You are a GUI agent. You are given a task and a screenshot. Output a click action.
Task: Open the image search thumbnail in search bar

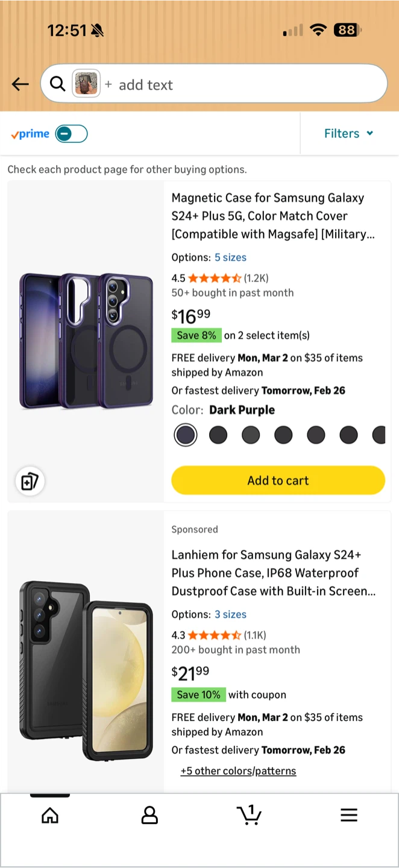pos(86,84)
